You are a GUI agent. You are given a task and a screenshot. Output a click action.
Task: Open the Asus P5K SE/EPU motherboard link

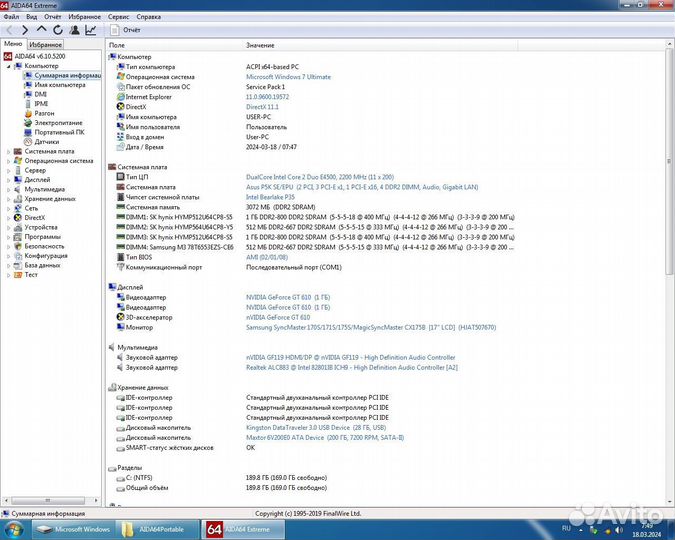click(x=362, y=187)
